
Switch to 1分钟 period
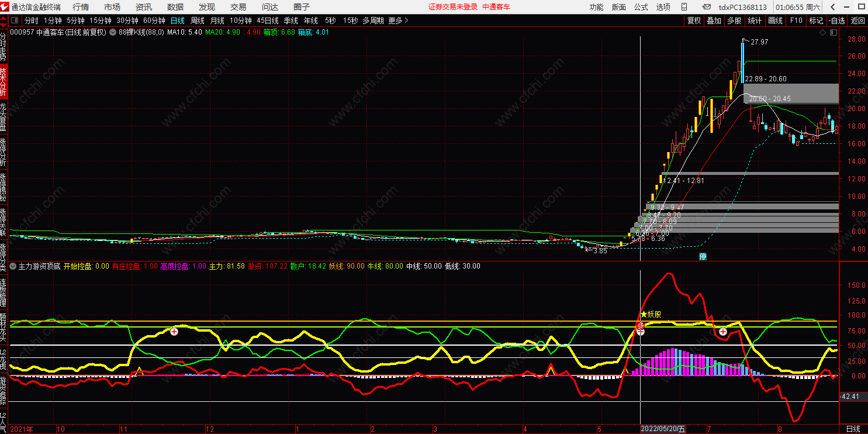(x=53, y=20)
